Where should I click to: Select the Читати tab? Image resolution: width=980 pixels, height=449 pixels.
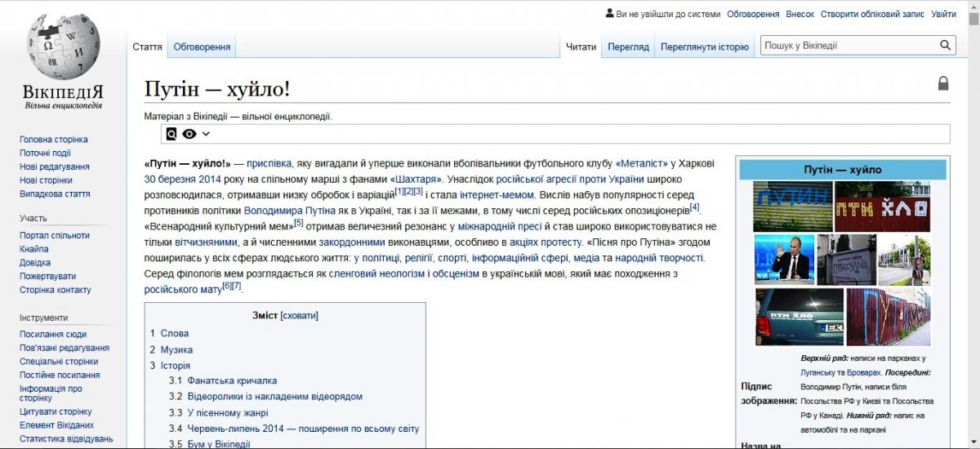click(x=581, y=47)
